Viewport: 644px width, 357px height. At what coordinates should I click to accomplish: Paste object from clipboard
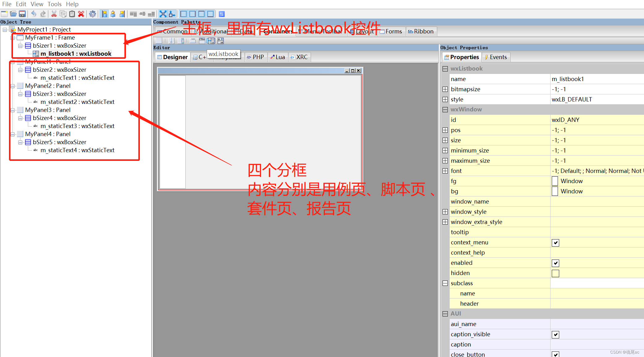72,14
